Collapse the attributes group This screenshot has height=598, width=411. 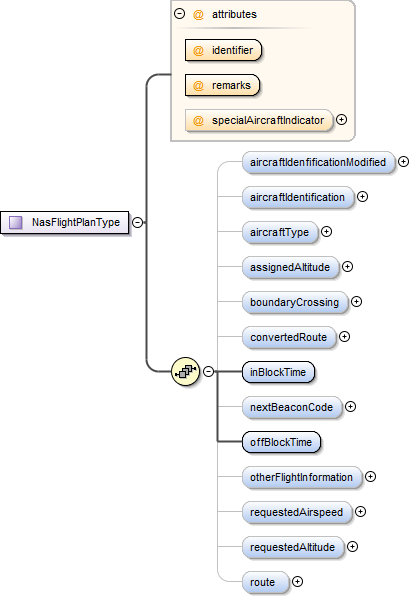click(180, 14)
